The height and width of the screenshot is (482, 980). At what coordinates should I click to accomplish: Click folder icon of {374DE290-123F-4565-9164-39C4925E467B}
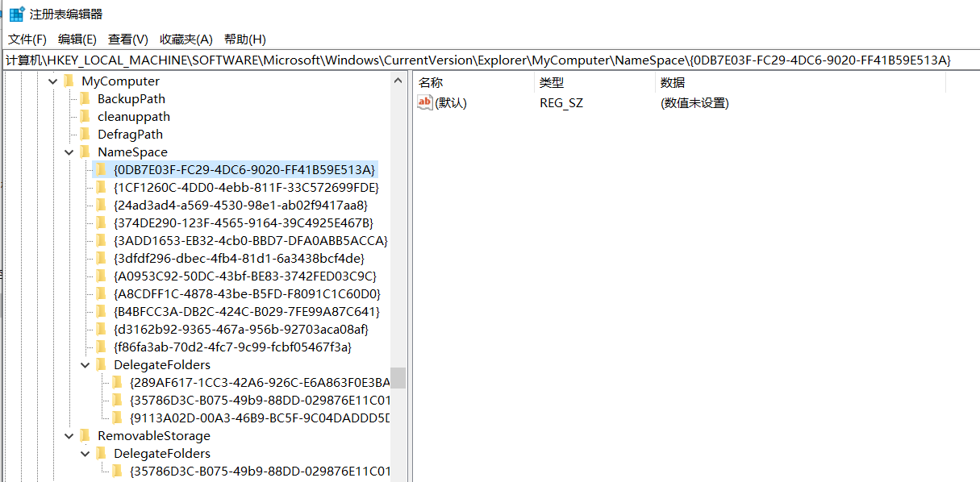click(101, 222)
